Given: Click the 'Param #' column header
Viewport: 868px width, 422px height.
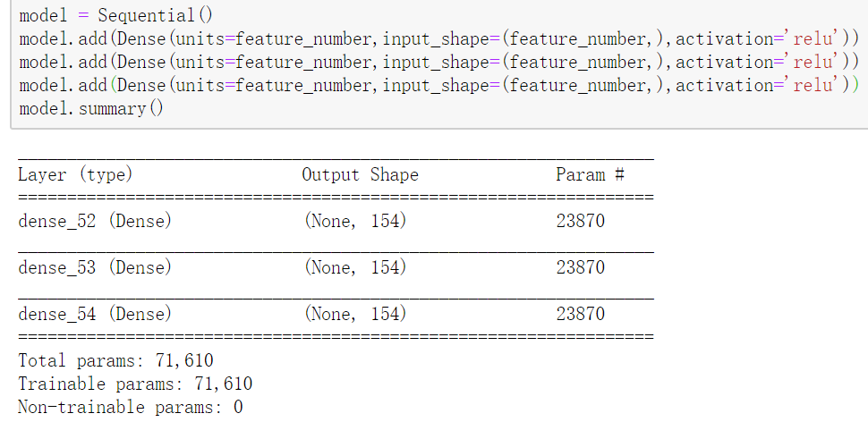Looking at the screenshot, I should click(x=590, y=174).
